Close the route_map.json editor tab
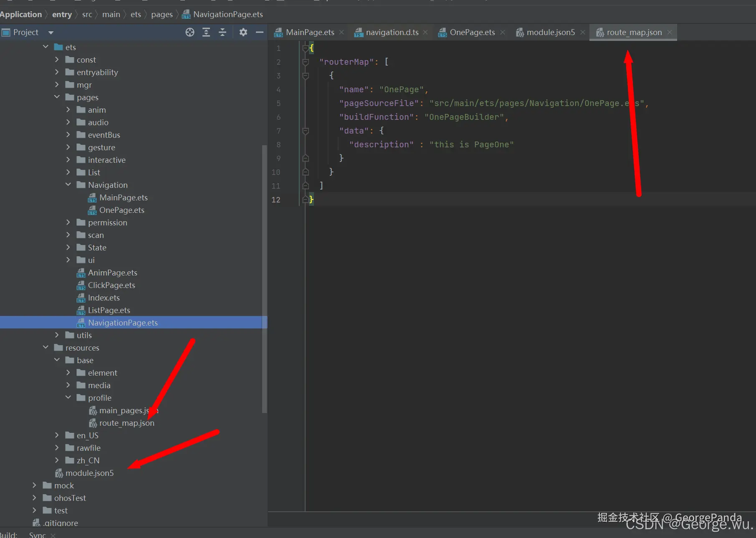 [x=670, y=32]
